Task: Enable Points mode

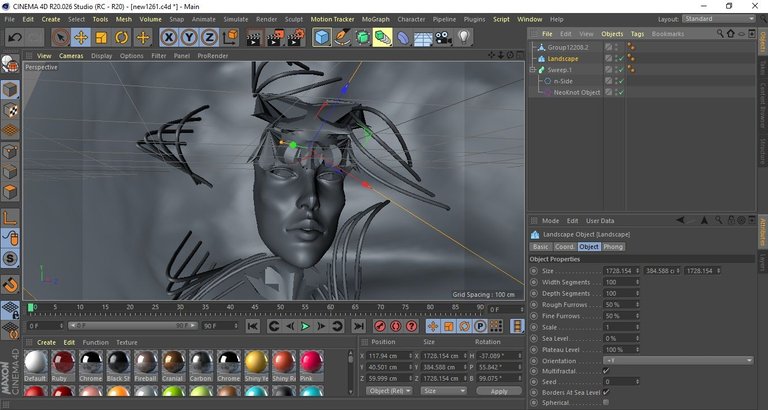Action: (x=10, y=151)
